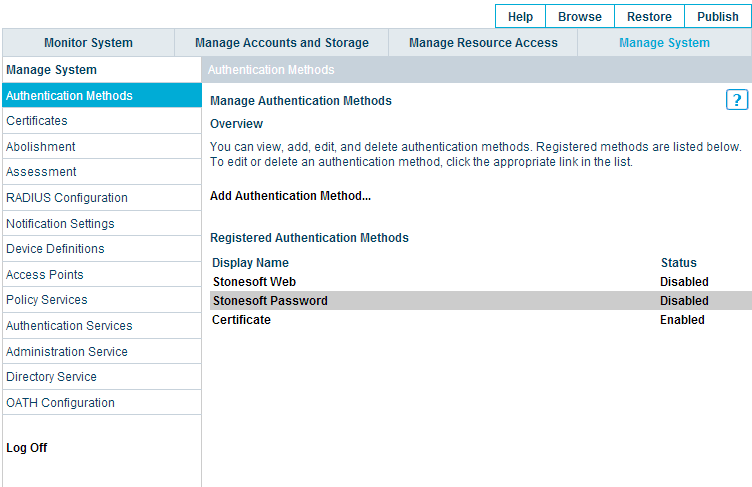Screen dimensions: 752x487
Task: Select Access Points from the sidebar
Action: click(45, 275)
